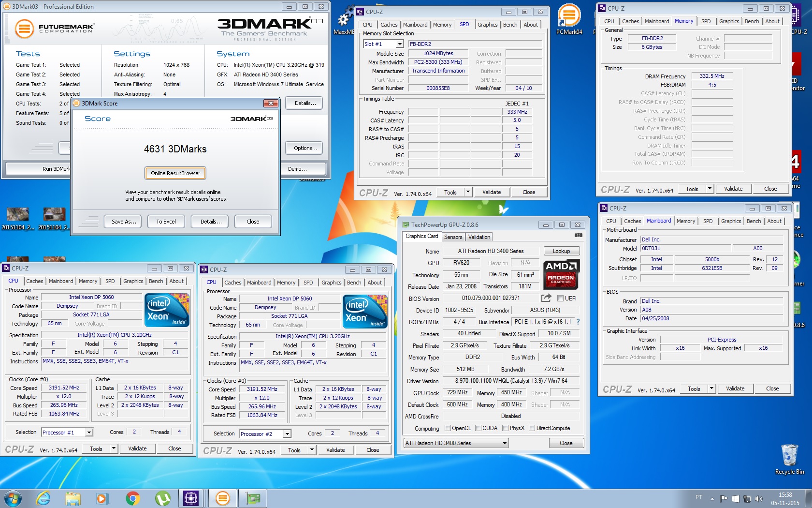Open the Processor #2 selection dropdown
The height and width of the screenshot is (508, 812).
click(x=287, y=434)
